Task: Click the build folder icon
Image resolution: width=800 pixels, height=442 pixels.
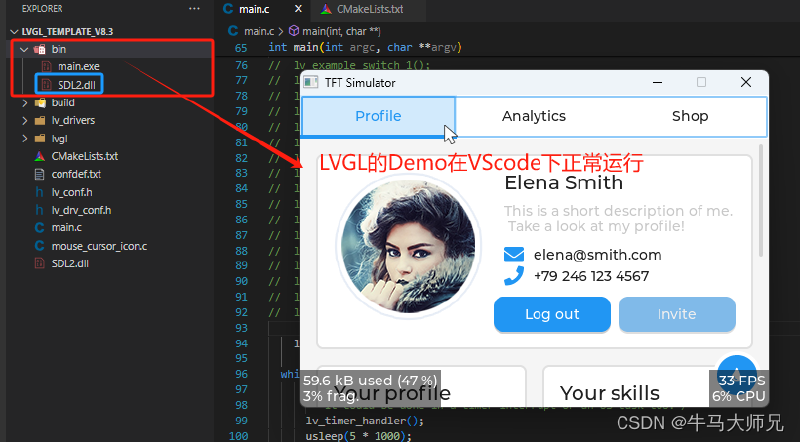Action: pos(40,103)
